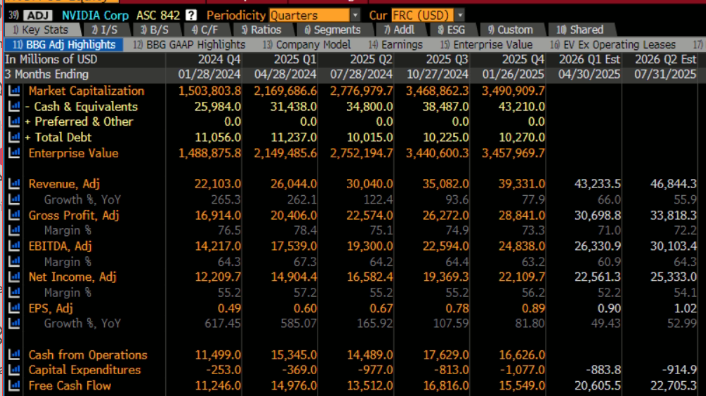Viewport: 706px width, 396px height.
Task: Click free cash flow value 22,705.3
Action: (x=674, y=386)
